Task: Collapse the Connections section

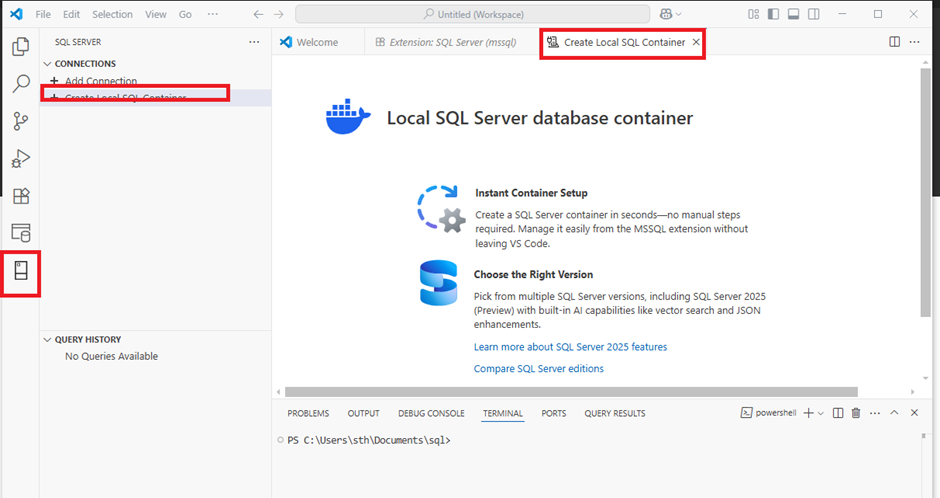Action: coord(48,64)
